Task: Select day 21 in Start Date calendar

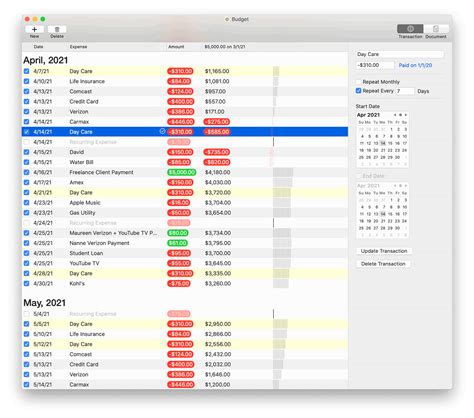Action: (383, 150)
